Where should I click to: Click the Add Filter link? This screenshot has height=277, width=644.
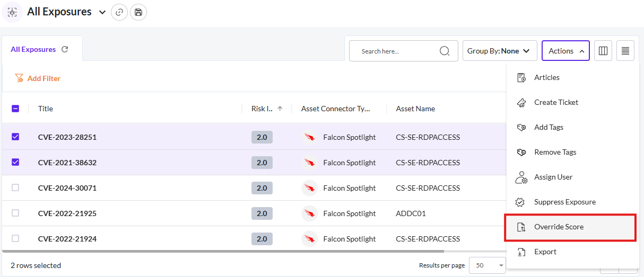[x=44, y=78]
